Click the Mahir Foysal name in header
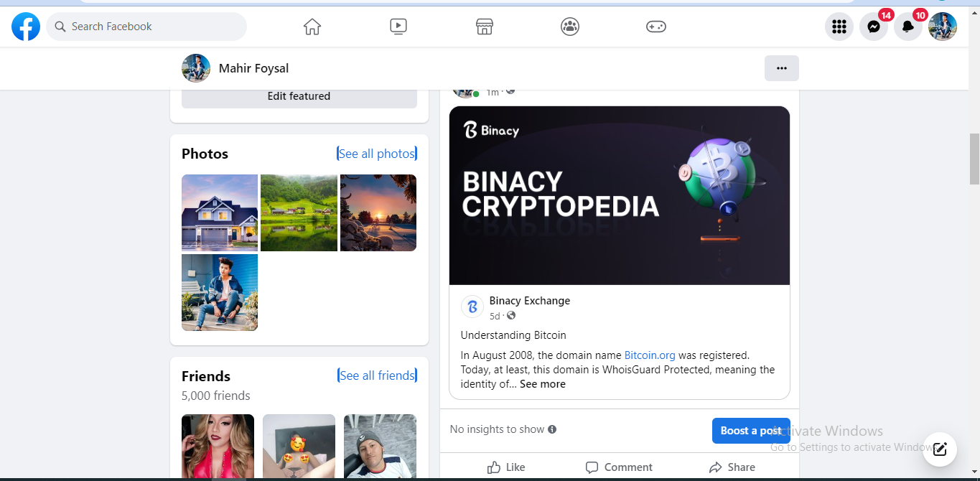Screen dimensions: 980x481 click(x=254, y=68)
